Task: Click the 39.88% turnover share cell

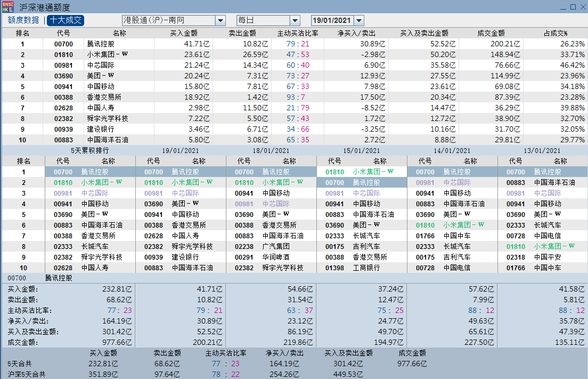Action: tap(572, 108)
